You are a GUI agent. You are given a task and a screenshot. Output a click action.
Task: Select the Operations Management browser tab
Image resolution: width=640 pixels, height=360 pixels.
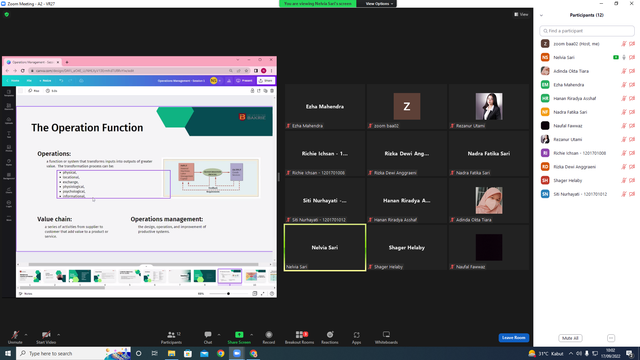point(32,62)
